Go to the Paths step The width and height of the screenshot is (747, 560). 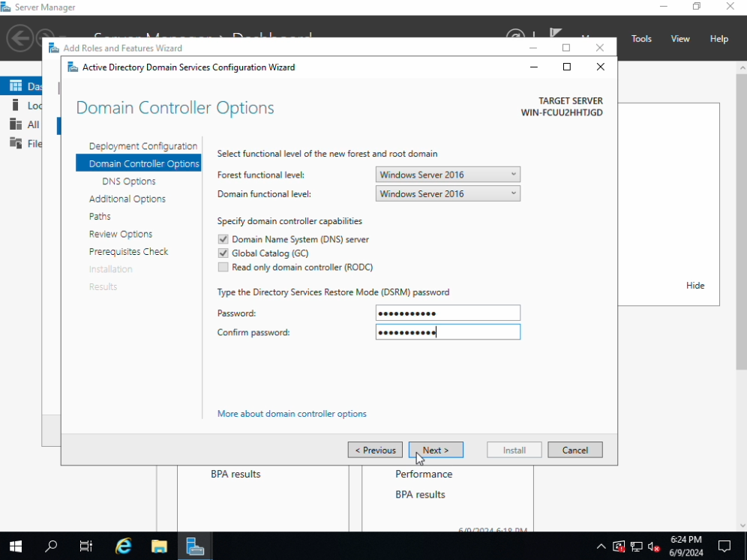point(100,216)
